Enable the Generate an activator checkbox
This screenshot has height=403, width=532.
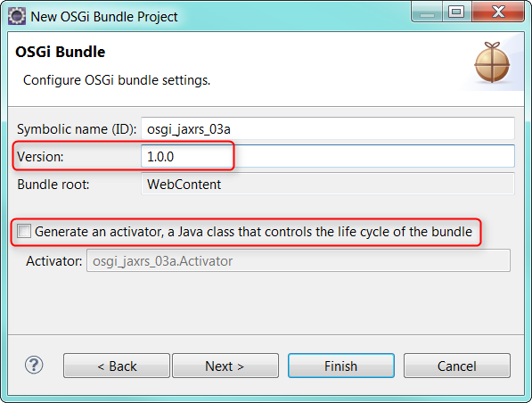coord(24,231)
